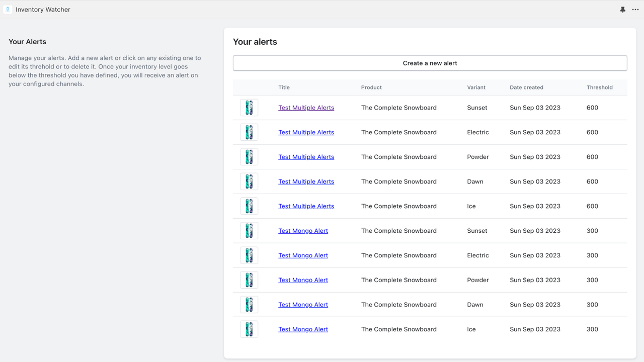This screenshot has height=362, width=644.
Task: Click the Product column header
Action: click(x=371, y=87)
